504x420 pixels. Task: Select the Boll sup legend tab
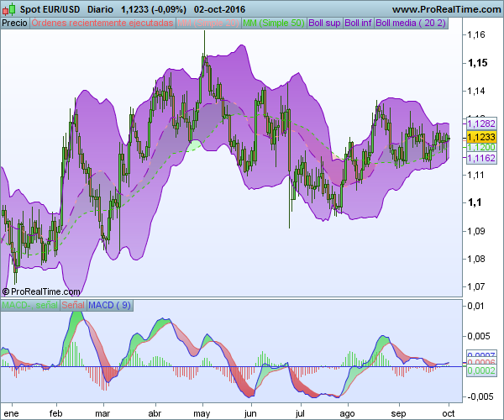[324, 24]
